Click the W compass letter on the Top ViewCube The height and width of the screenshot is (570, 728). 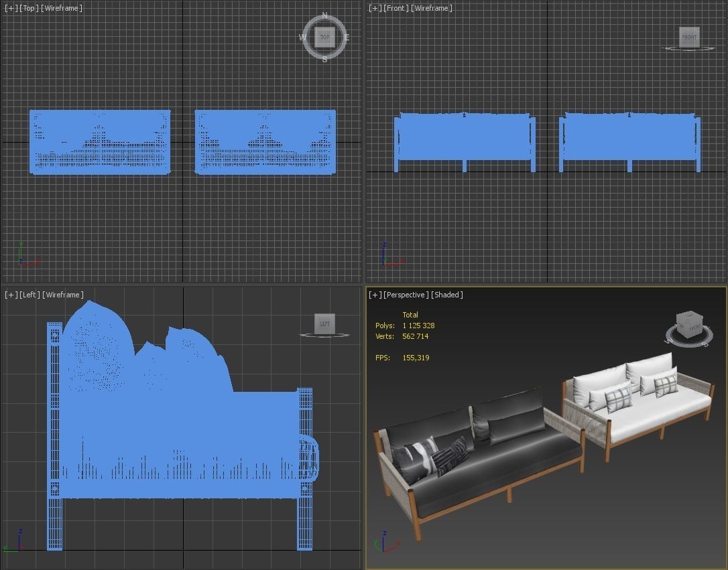303,38
